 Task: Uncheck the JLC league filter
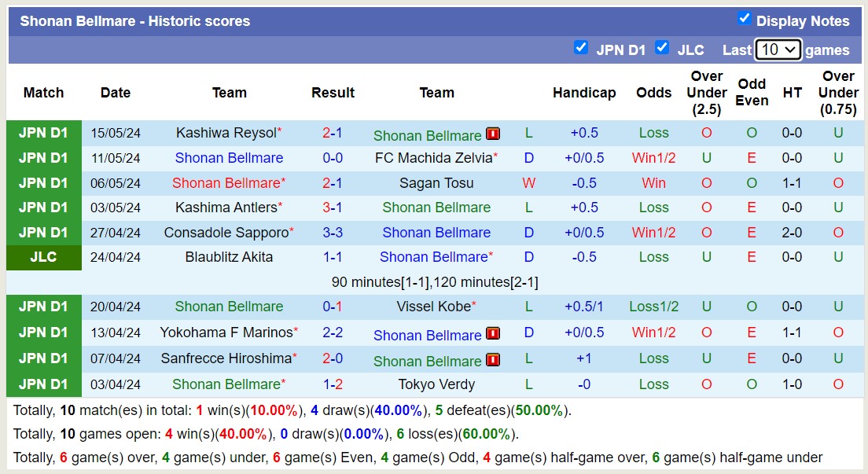click(x=662, y=47)
